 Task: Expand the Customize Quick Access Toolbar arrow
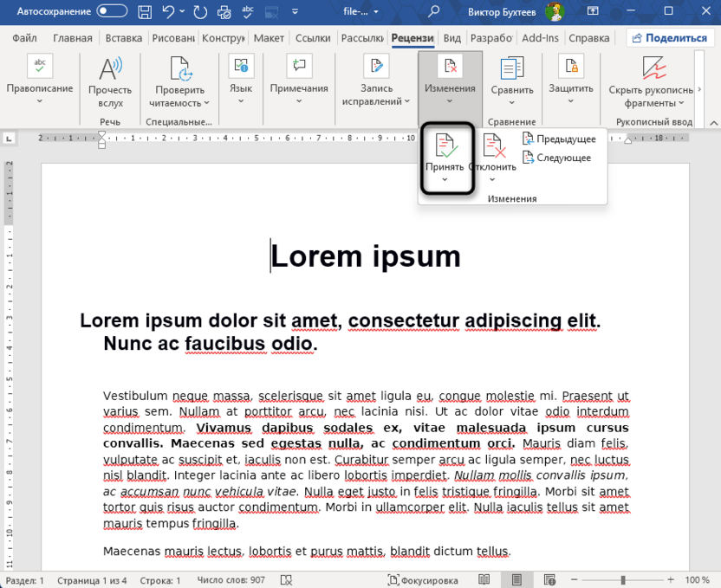pos(296,11)
